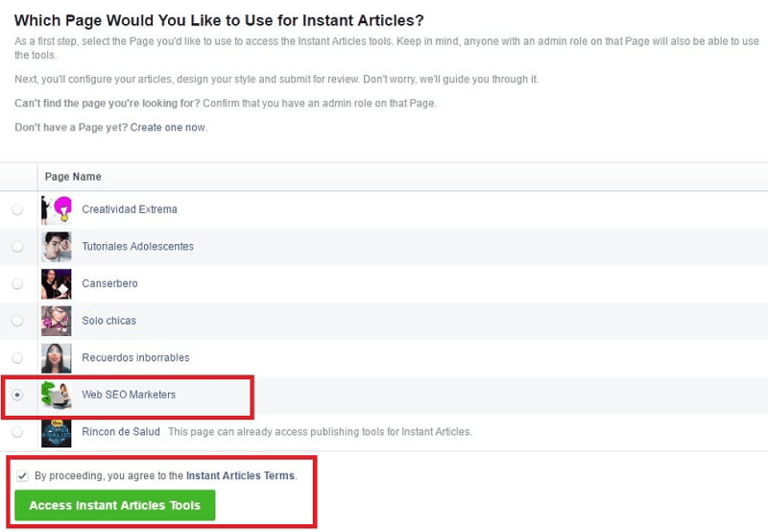Click the Rincon de Salud page thumbnail
Viewport: 768px width, 532px height.
[56, 432]
